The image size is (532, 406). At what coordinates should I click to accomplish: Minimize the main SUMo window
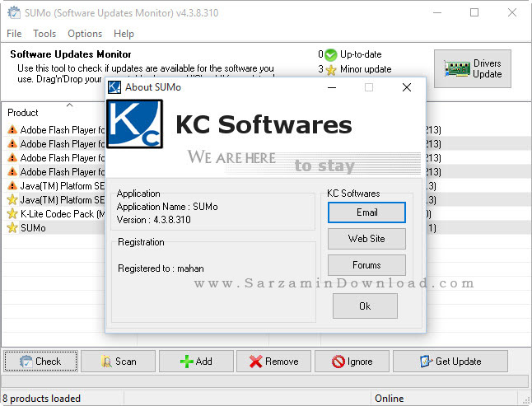[437, 12]
